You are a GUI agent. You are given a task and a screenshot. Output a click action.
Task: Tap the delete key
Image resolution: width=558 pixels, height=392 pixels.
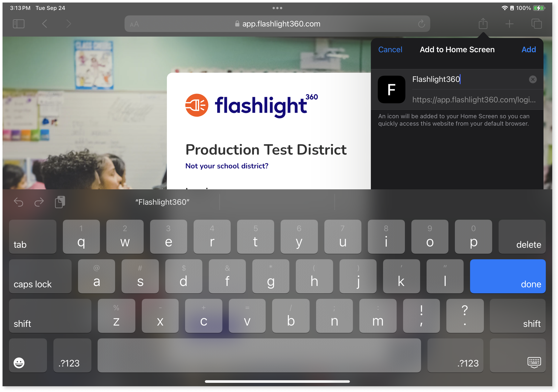coord(522,237)
